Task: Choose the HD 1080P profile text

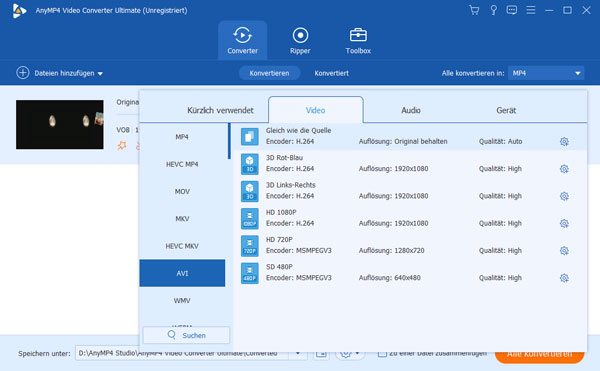Action: point(281,212)
